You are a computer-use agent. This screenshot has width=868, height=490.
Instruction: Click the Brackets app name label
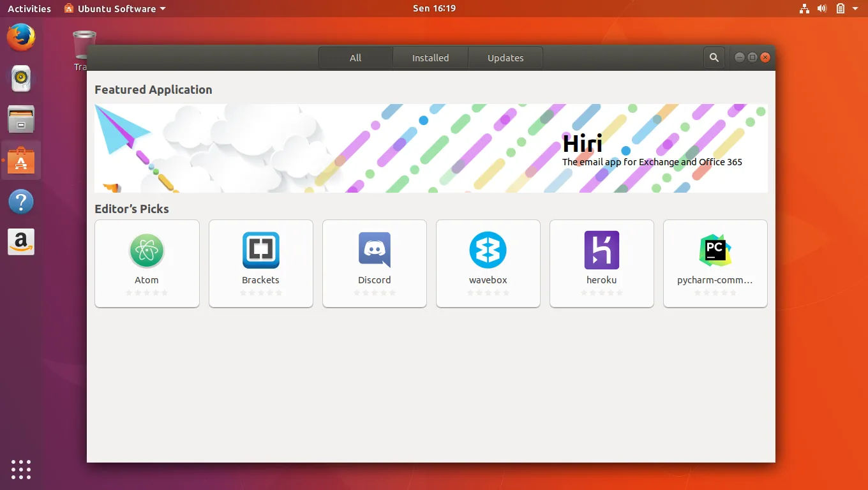pyautogui.click(x=260, y=279)
